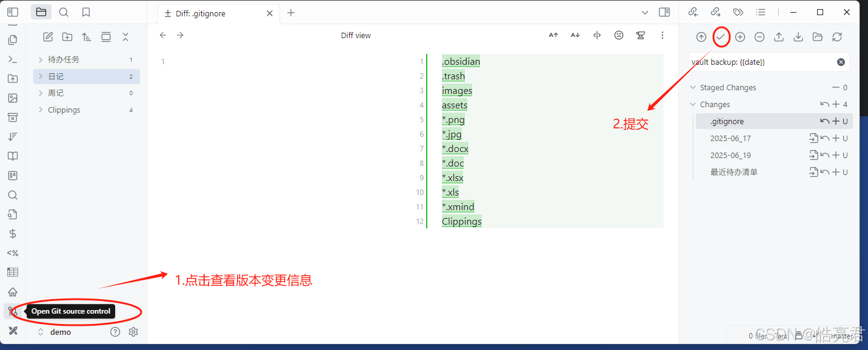
Task: Stage all changes with plus icon
Action: click(x=740, y=37)
